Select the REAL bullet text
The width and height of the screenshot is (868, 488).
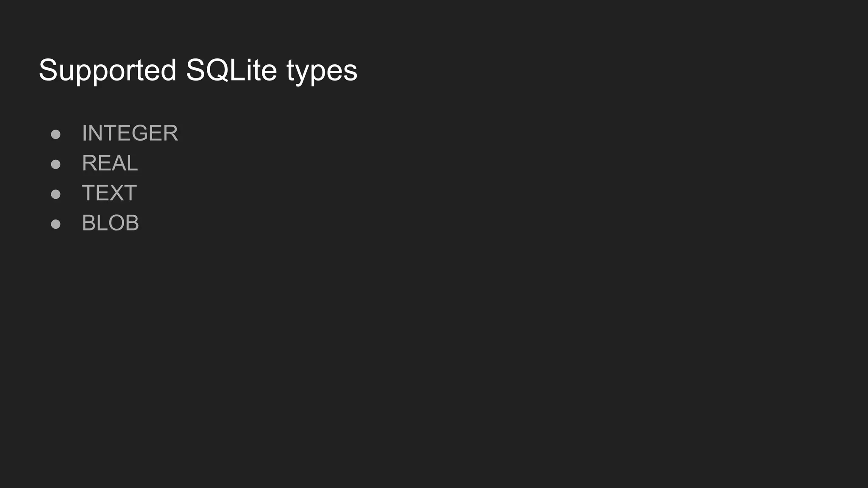coord(110,163)
